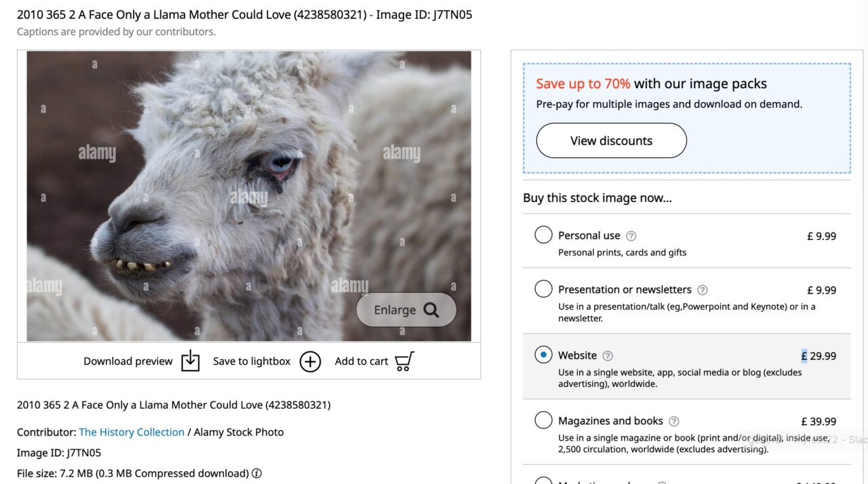Click the Enlarge button on image
The height and width of the screenshot is (484, 868).
pos(406,310)
